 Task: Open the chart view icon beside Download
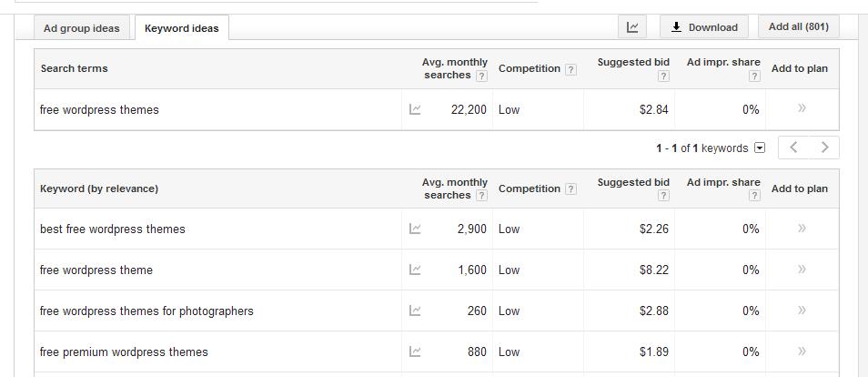pyautogui.click(x=632, y=26)
